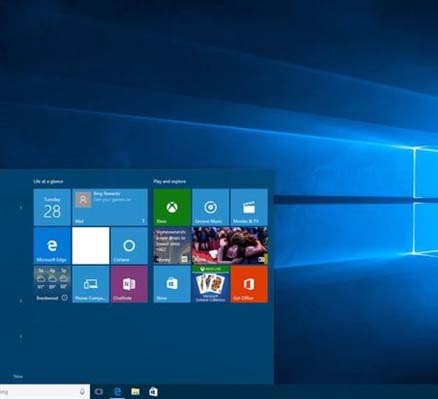Viewport: 438px width, 399px height.
Task: Open the purple OneNote tile
Action: (x=129, y=284)
